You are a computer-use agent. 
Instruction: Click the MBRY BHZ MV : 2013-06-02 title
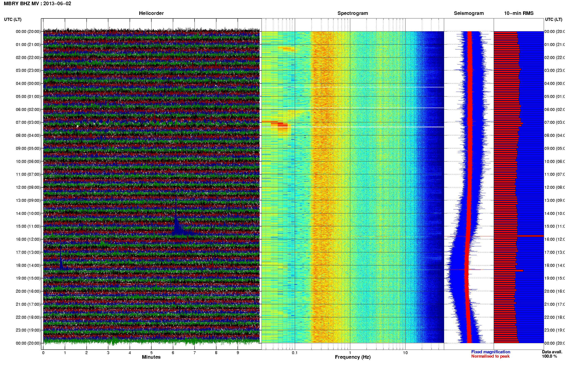coord(37,4)
